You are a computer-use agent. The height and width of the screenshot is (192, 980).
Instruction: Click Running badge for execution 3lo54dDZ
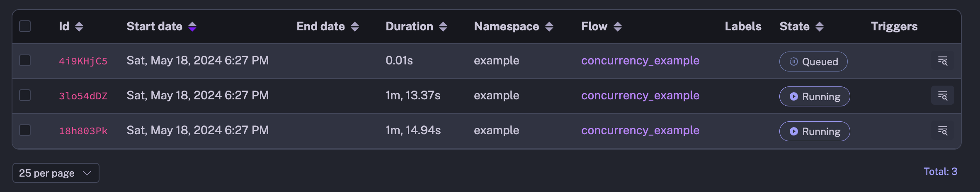pos(814,96)
